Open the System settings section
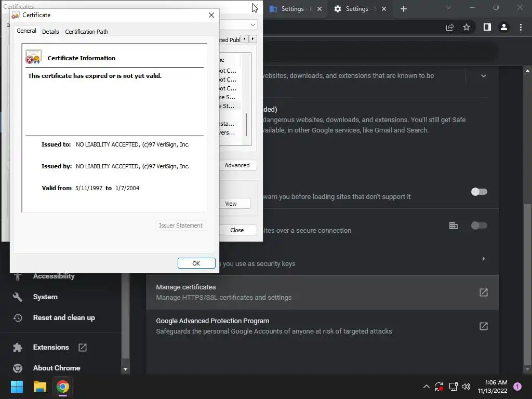532x399 pixels. click(46, 297)
